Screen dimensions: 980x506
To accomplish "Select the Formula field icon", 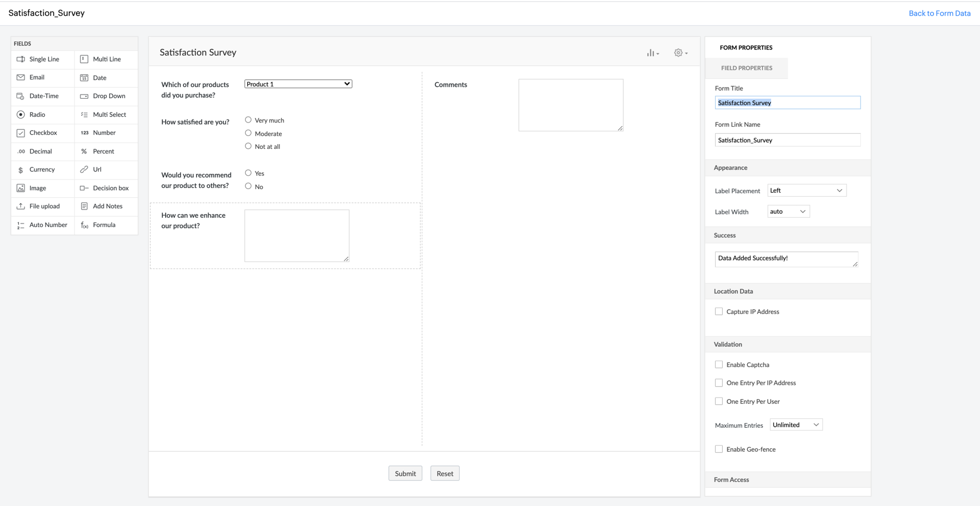I will pos(84,225).
